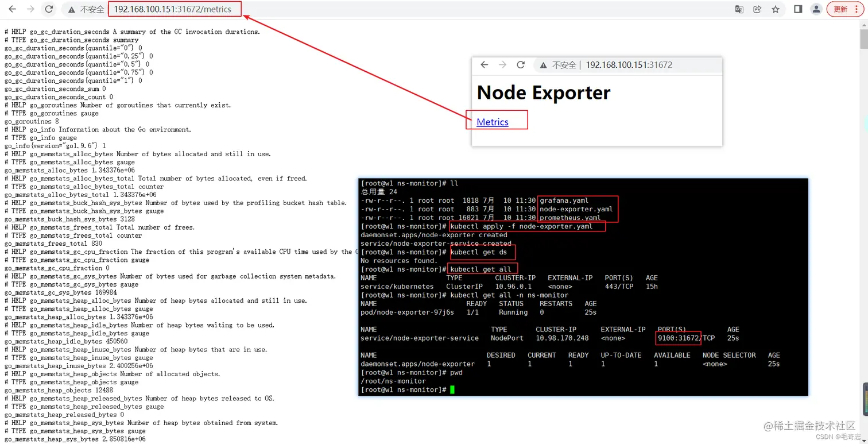Click the go_info version="go1.9.6" line
This screenshot has width=868, height=444.
pyautogui.click(x=55, y=146)
